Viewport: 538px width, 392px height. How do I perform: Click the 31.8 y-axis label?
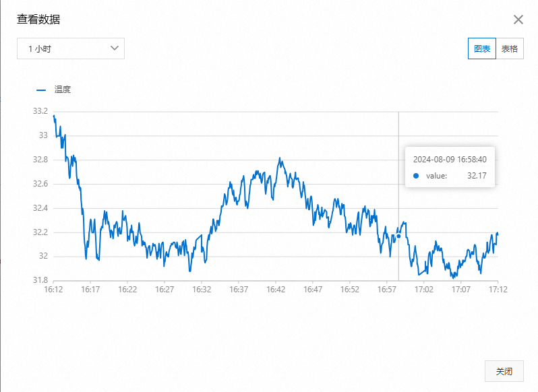click(40, 280)
